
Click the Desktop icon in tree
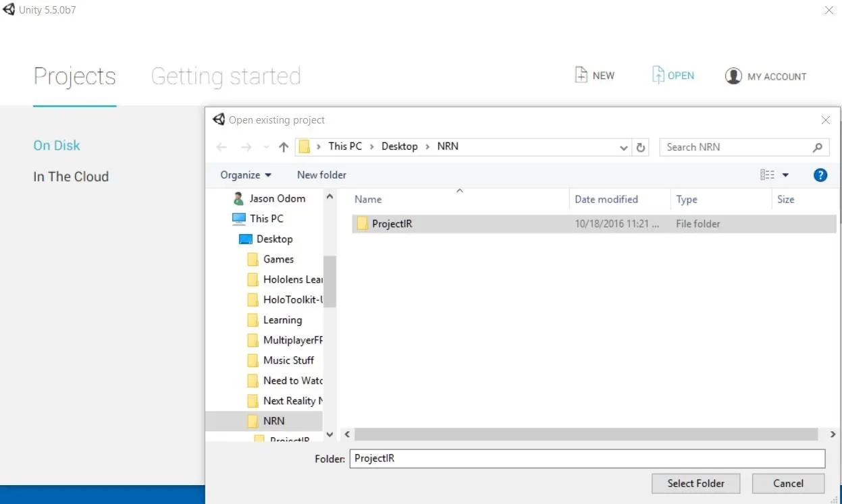[x=246, y=239]
